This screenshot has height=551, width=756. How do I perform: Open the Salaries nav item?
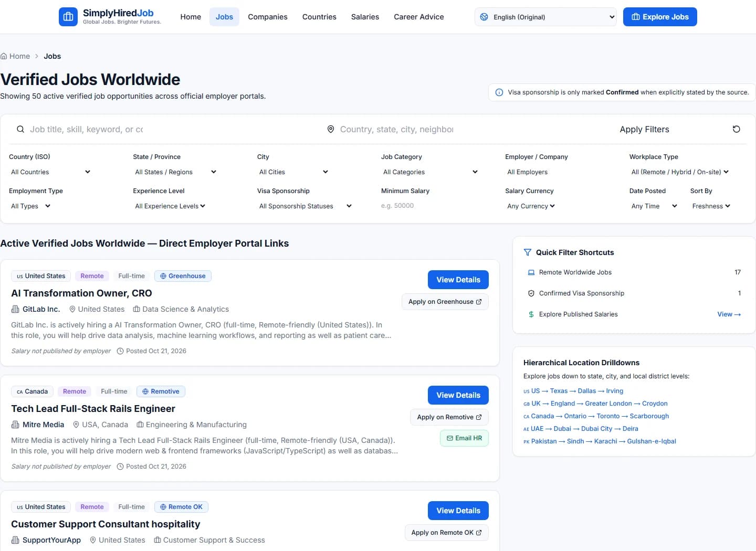tap(365, 17)
